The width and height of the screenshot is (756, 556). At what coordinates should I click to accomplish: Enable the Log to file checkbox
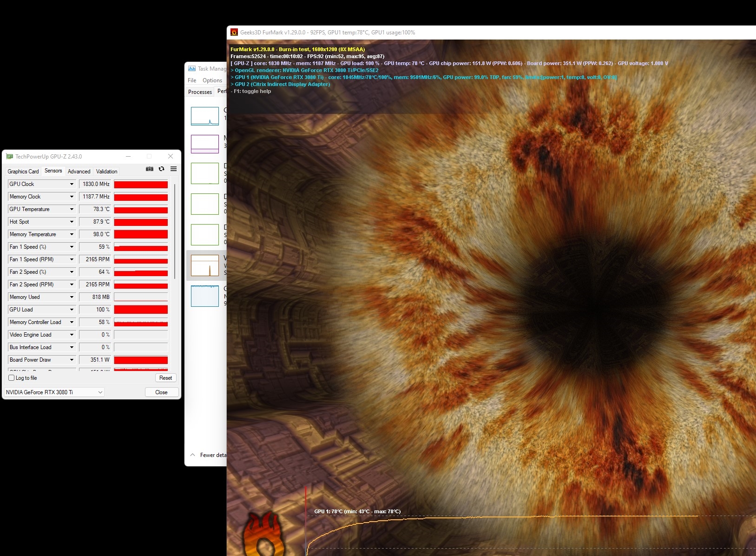tap(12, 378)
